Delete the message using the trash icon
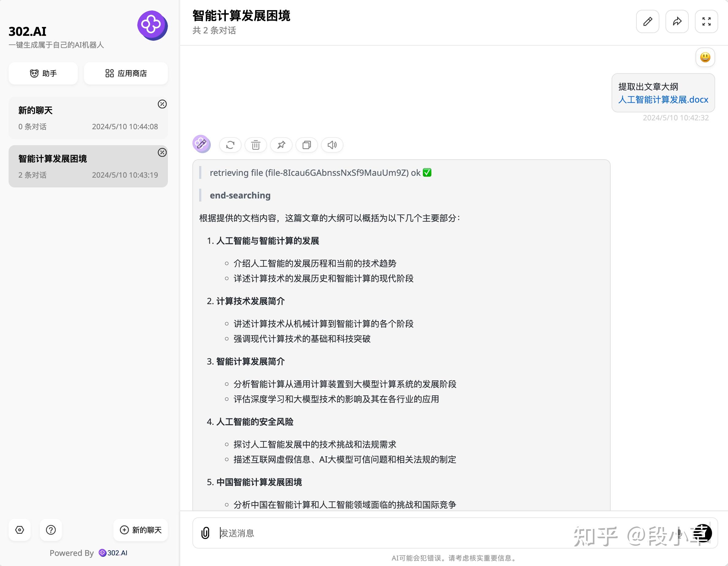The height and width of the screenshot is (566, 728). 255,145
